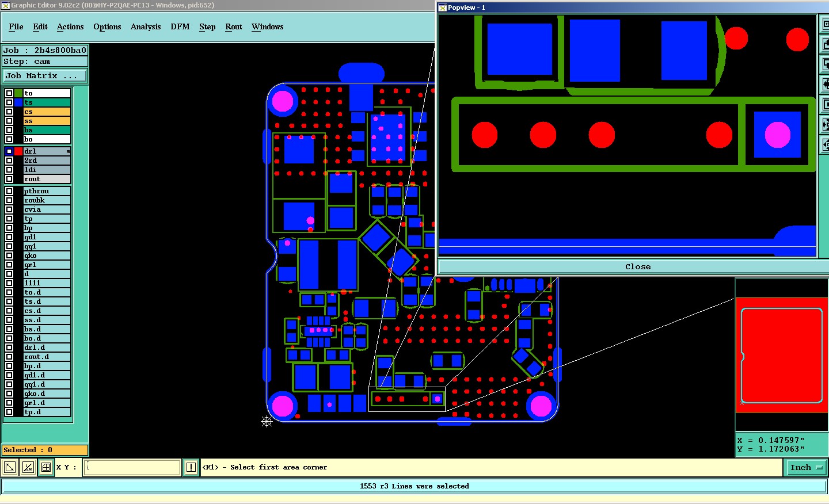The image size is (829, 504).
Task: Open the Edit menu
Action: pyautogui.click(x=40, y=26)
